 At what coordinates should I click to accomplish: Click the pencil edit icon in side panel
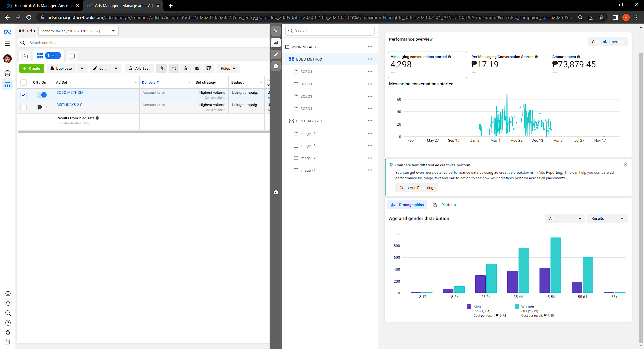276,54
